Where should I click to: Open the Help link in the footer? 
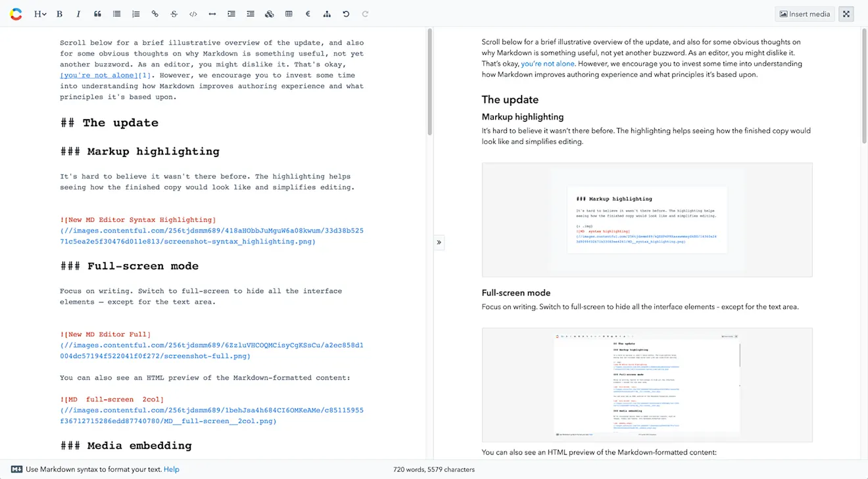click(x=172, y=469)
